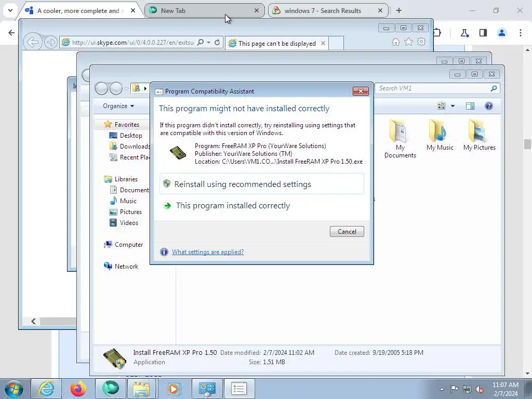Open the Internet Explorer Home icon

pos(395,42)
